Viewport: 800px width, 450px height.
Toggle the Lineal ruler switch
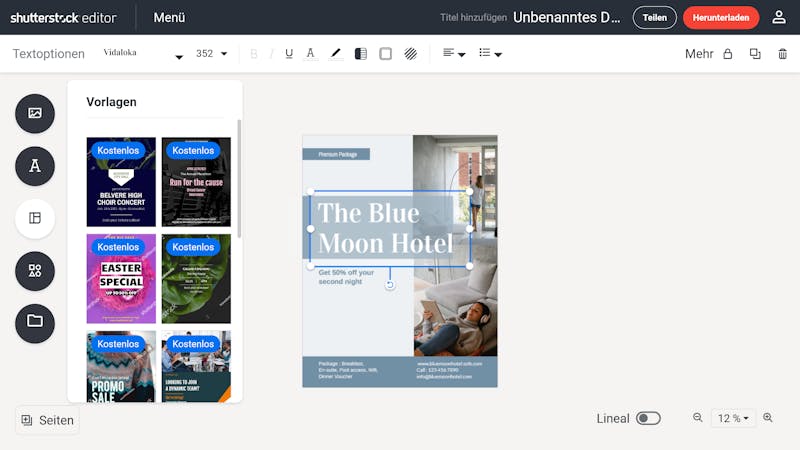[x=648, y=418]
